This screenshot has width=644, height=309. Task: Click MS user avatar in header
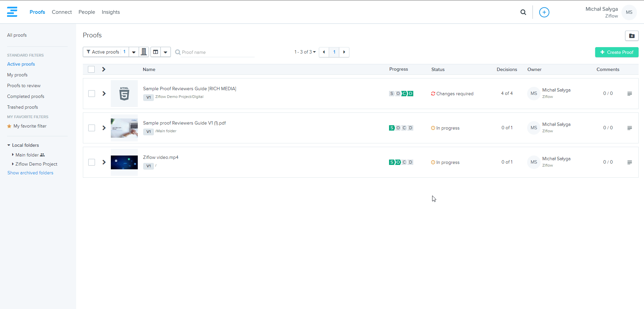(x=629, y=12)
